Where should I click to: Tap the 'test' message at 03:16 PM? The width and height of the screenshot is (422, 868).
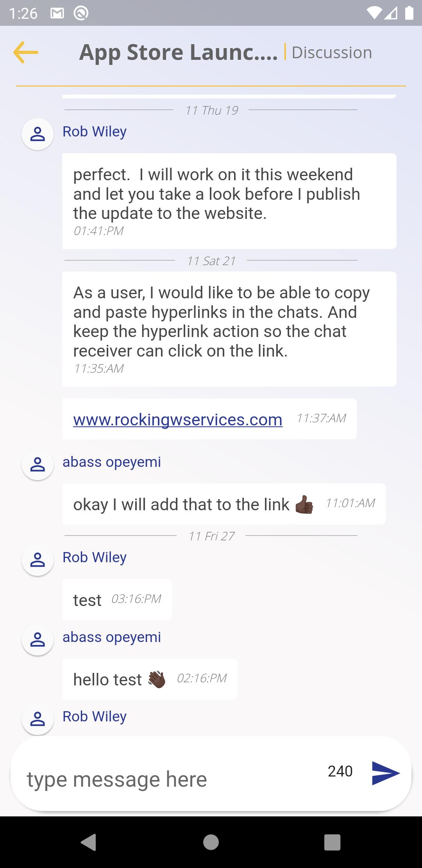(x=117, y=599)
